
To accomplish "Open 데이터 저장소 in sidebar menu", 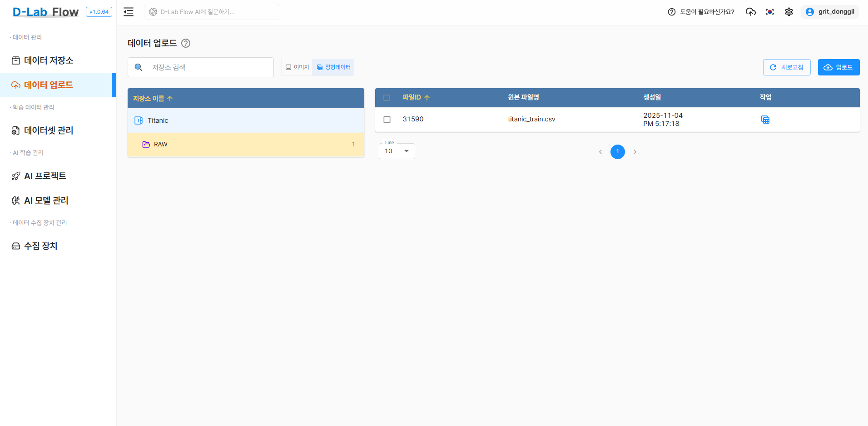I will pyautogui.click(x=48, y=60).
